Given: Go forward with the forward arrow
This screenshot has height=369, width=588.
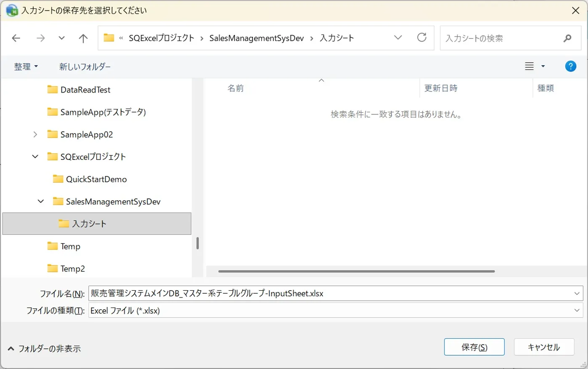Looking at the screenshot, I should [x=40, y=38].
